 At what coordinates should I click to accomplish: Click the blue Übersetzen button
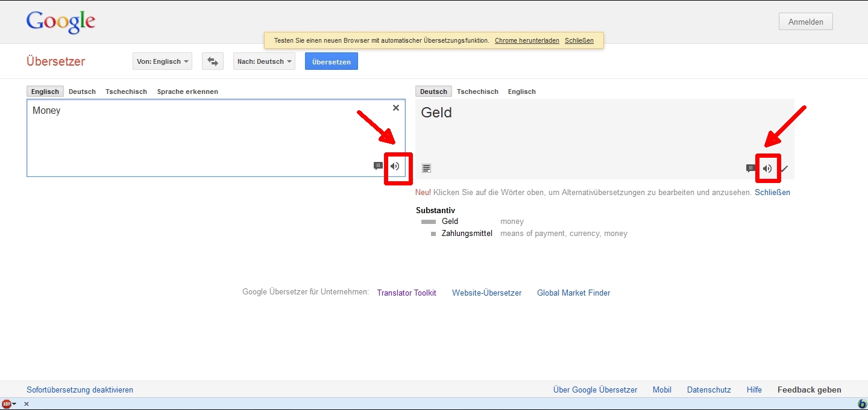(332, 61)
